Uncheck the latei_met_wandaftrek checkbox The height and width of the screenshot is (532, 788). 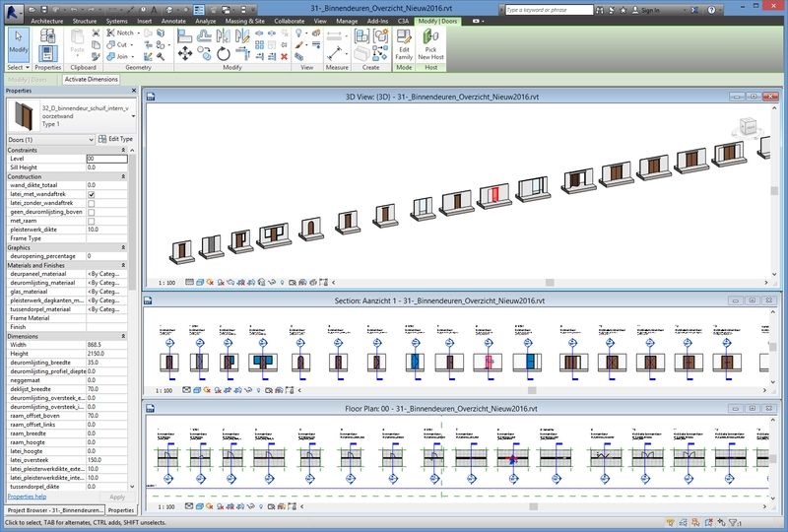[91, 194]
